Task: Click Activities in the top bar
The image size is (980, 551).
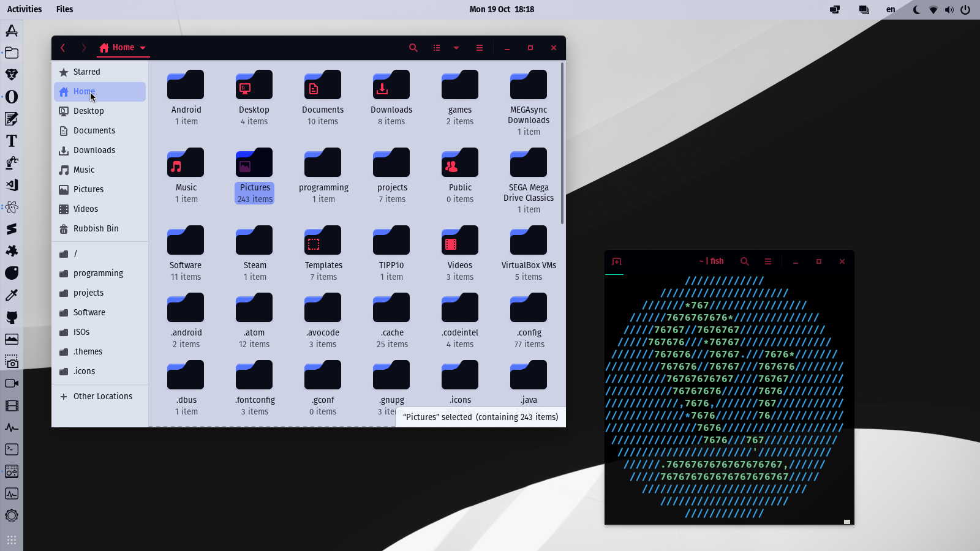Action: 24,9
